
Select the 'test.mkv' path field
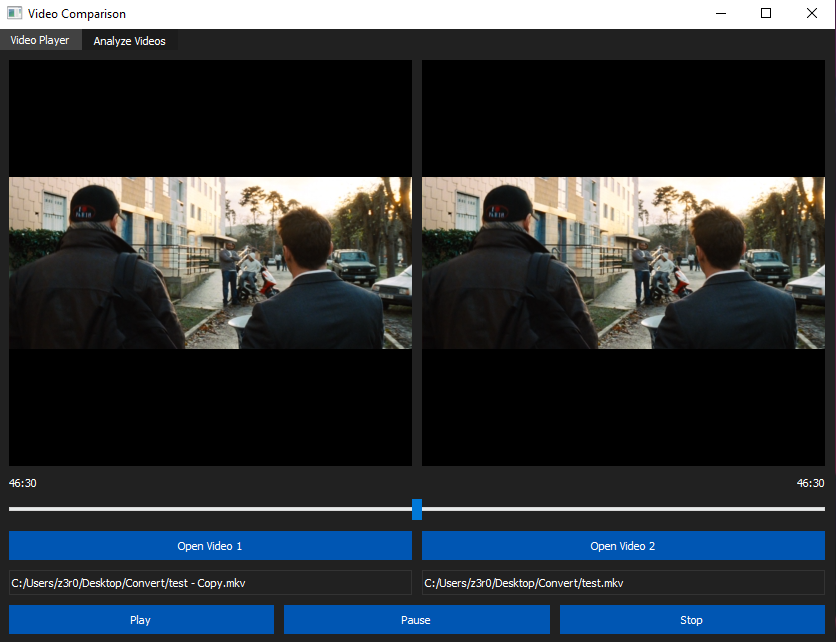pos(623,583)
